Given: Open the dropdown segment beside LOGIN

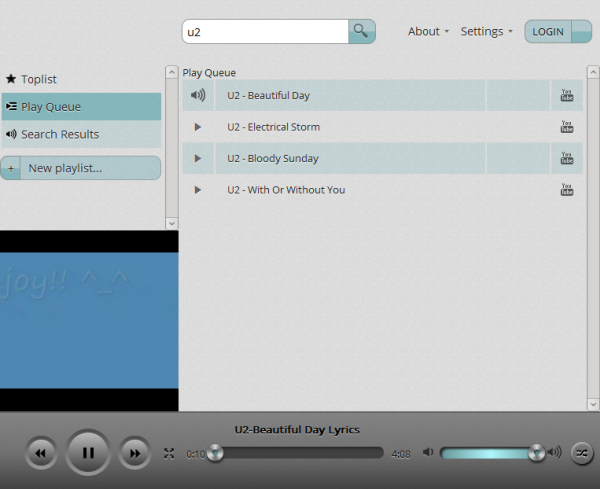Looking at the screenshot, I should click(x=581, y=31).
